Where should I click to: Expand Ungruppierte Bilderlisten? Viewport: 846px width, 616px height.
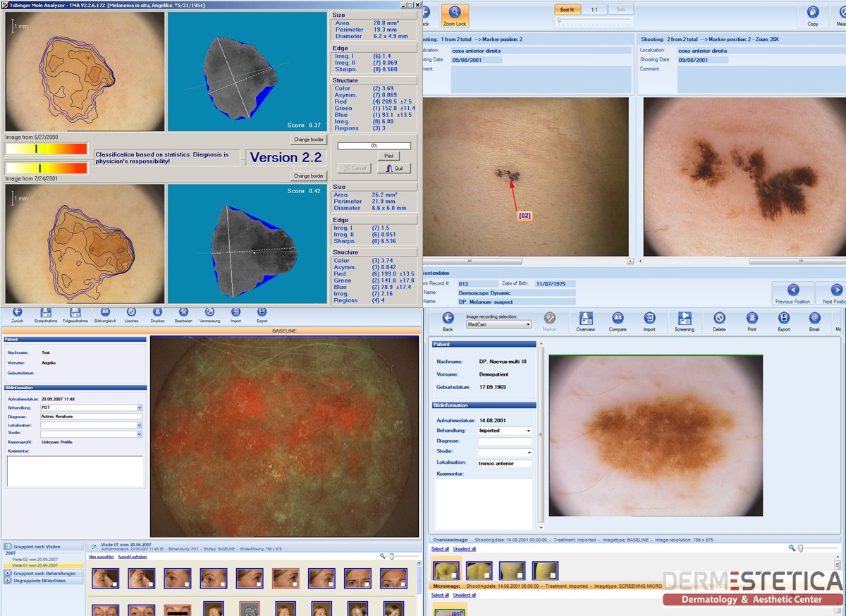[x=8, y=580]
